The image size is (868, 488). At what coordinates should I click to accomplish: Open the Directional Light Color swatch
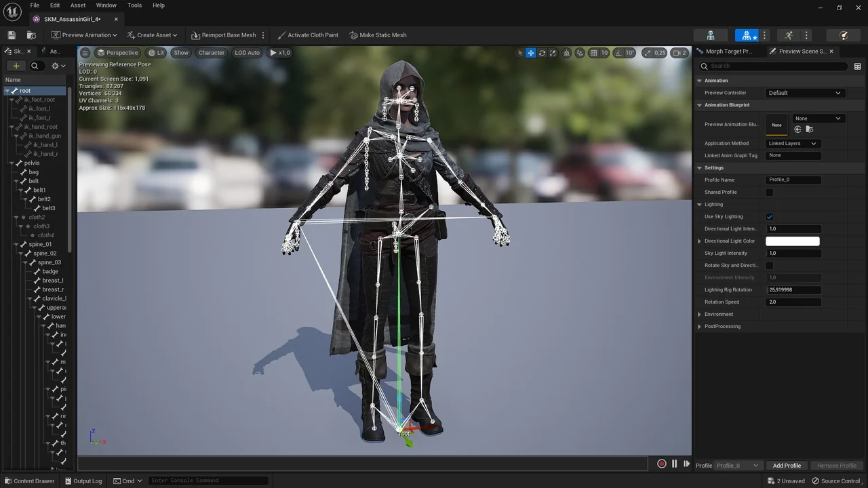point(792,241)
